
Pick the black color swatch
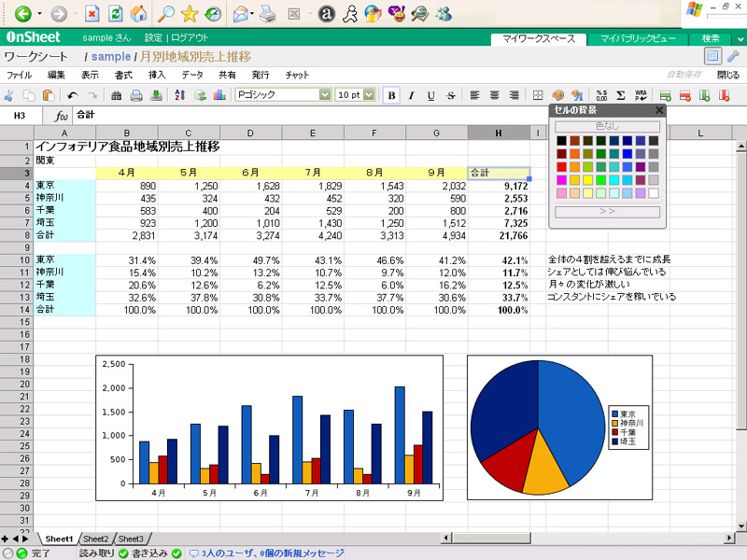click(x=562, y=141)
